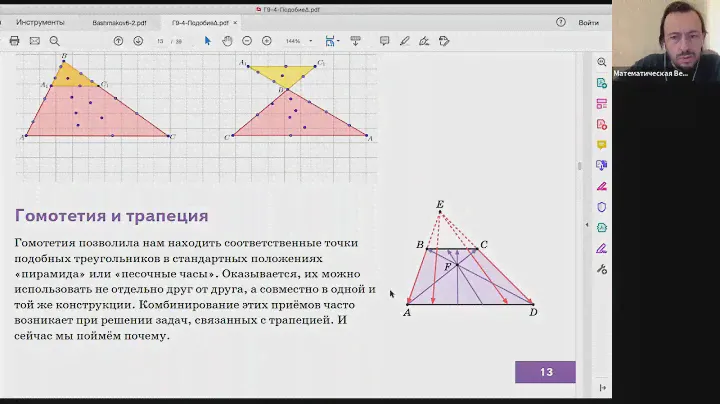This screenshot has height=404, width=720.
Task: Click the Print icon in toolbar
Action: [x=14, y=41]
